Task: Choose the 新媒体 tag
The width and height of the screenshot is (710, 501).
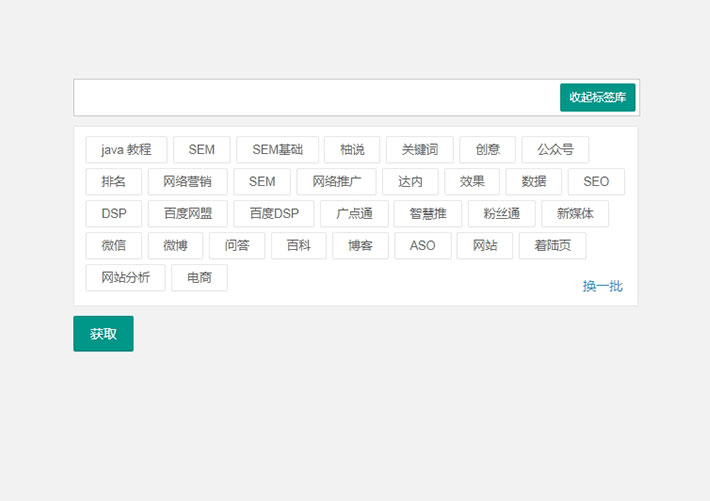Action: click(575, 213)
